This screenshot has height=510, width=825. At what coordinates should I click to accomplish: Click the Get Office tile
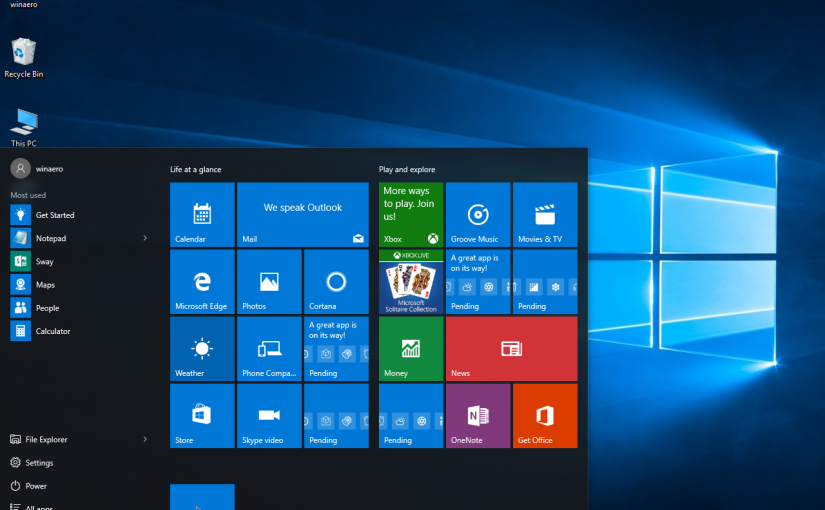[545, 416]
